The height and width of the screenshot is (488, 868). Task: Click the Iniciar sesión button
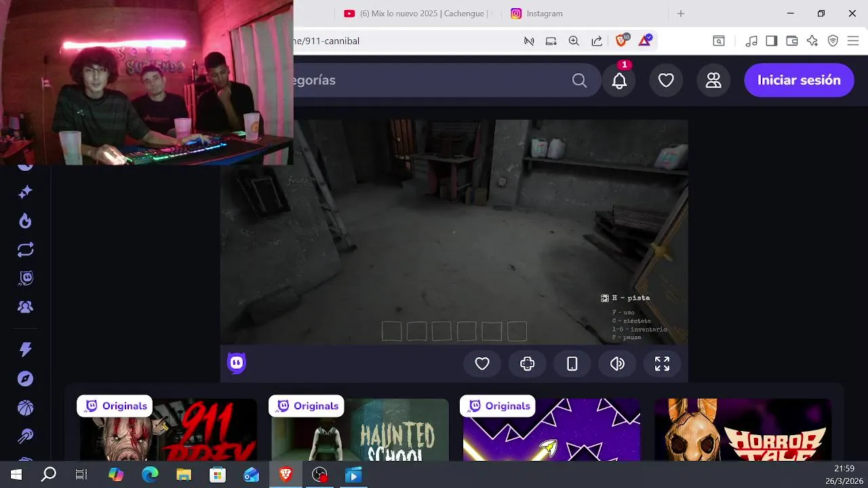click(x=799, y=80)
